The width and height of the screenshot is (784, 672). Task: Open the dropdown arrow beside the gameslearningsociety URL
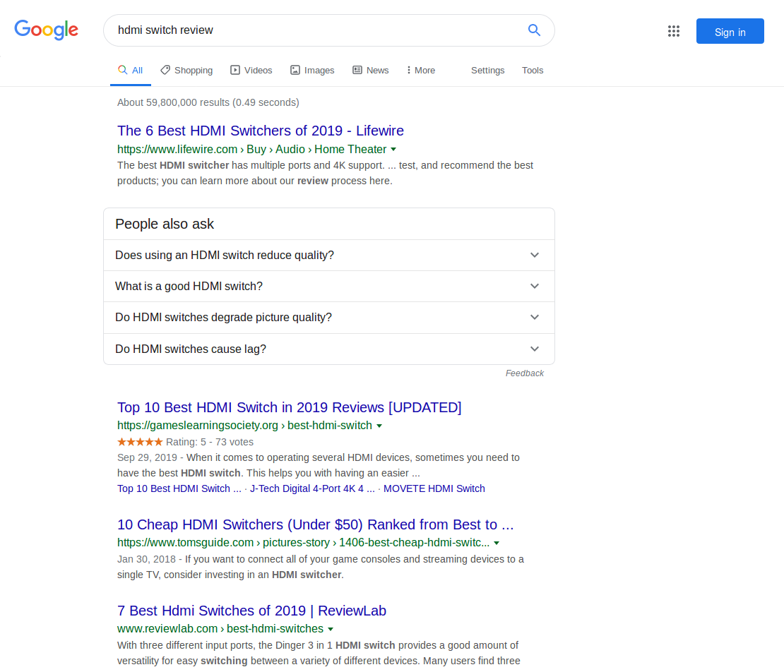379,426
